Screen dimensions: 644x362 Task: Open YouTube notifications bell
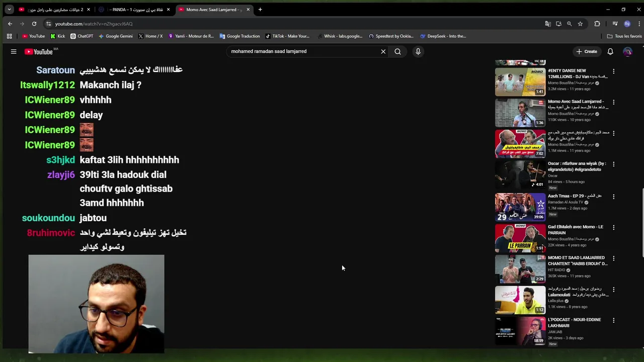610,51
